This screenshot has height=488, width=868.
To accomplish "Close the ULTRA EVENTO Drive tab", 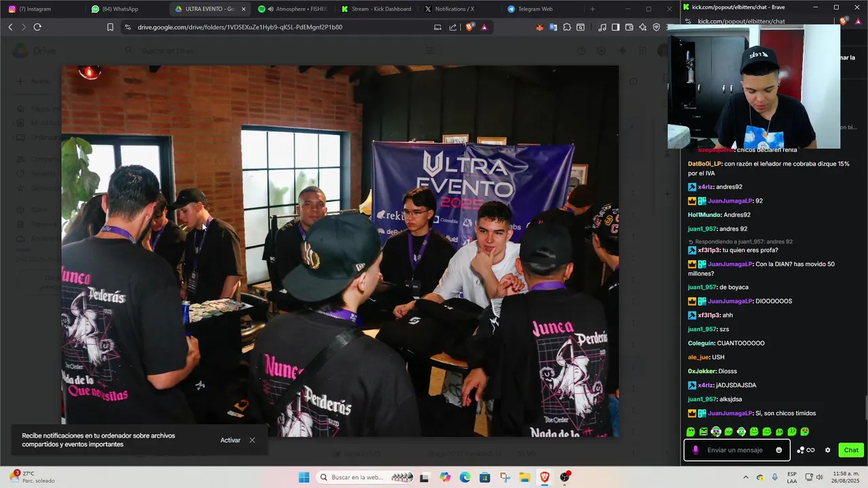I will pyautogui.click(x=243, y=9).
